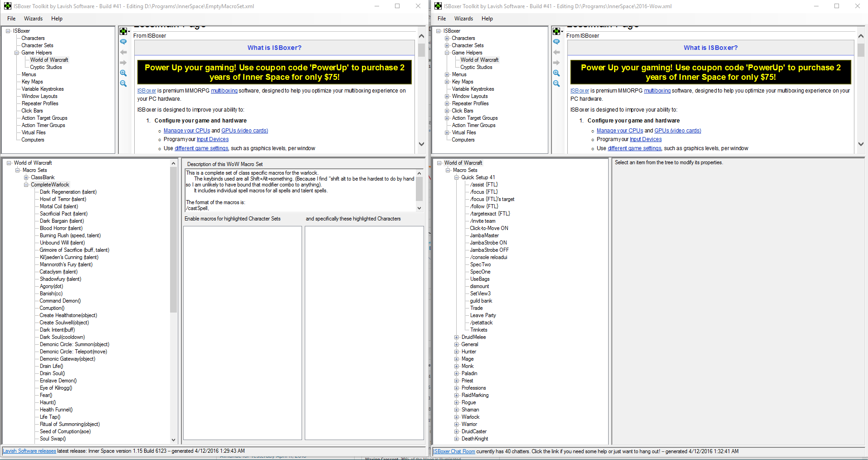Zoom in the help page in right window
The height and width of the screenshot is (460, 868).
point(556,73)
